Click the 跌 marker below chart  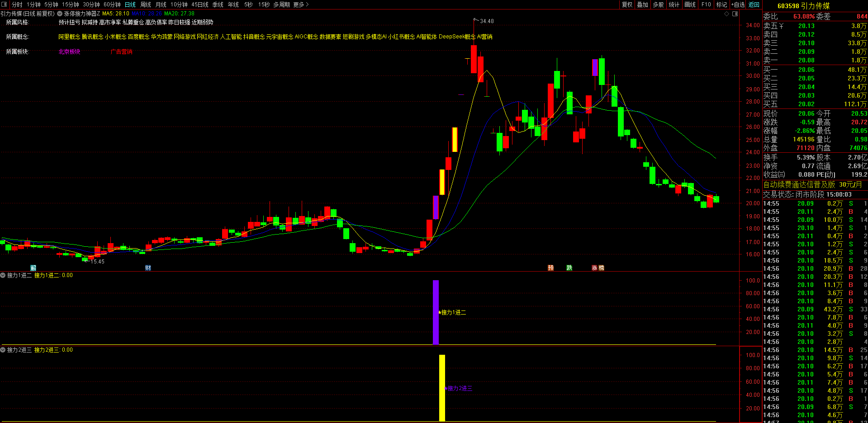tap(569, 268)
